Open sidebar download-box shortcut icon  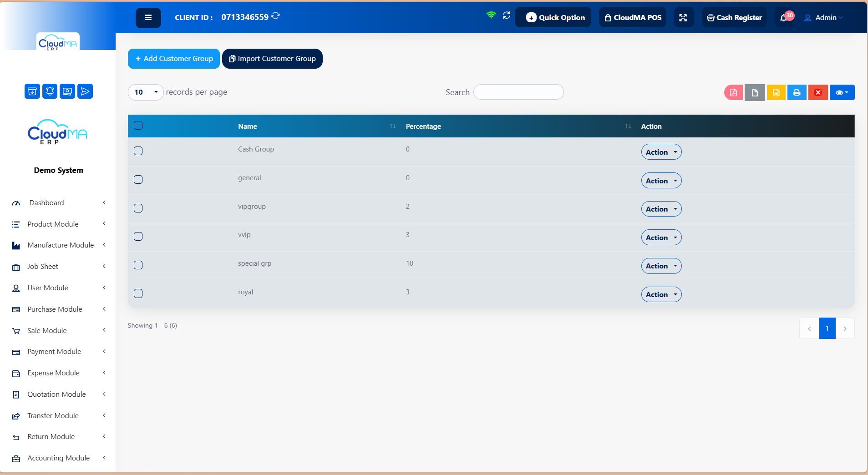coord(32,91)
